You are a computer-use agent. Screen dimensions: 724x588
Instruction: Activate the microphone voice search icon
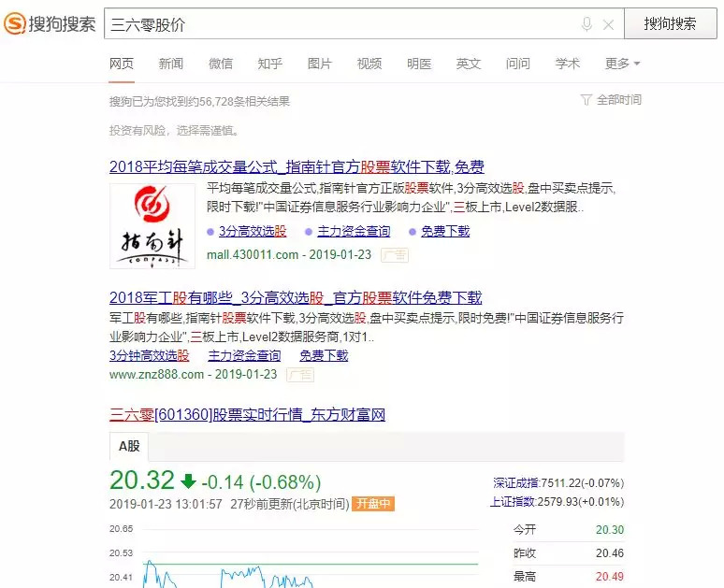(x=586, y=24)
